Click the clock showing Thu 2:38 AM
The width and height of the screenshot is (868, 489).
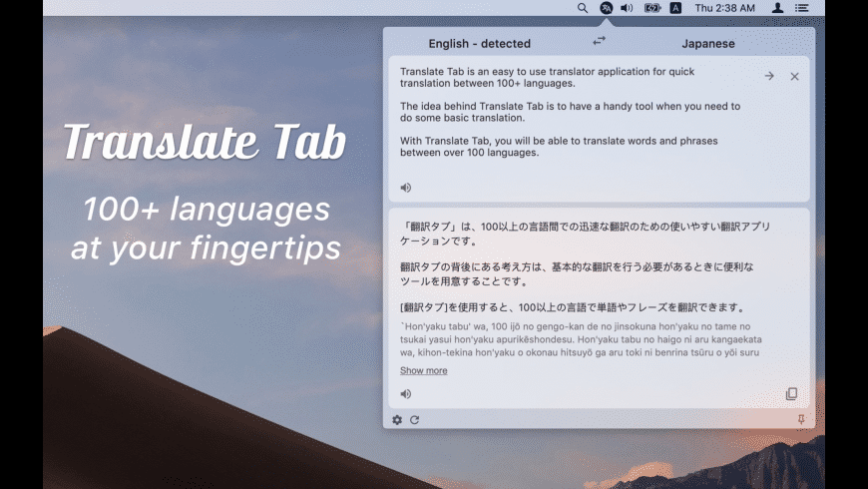(x=724, y=8)
